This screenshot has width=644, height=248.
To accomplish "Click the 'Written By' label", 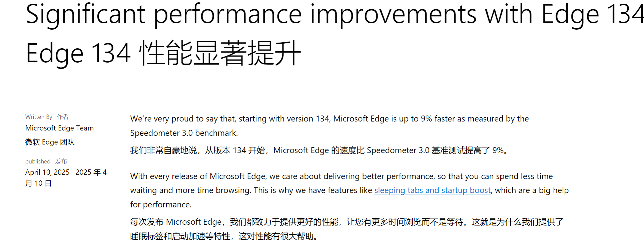I will coord(39,117).
